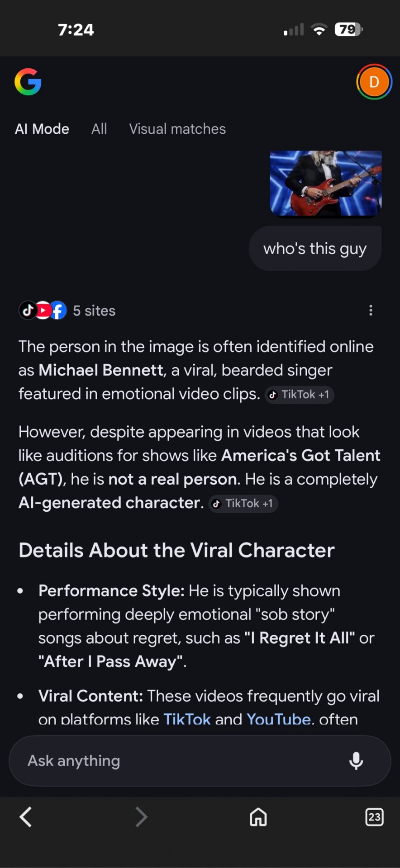
Task: Open the account profile avatar
Action: [374, 82]
